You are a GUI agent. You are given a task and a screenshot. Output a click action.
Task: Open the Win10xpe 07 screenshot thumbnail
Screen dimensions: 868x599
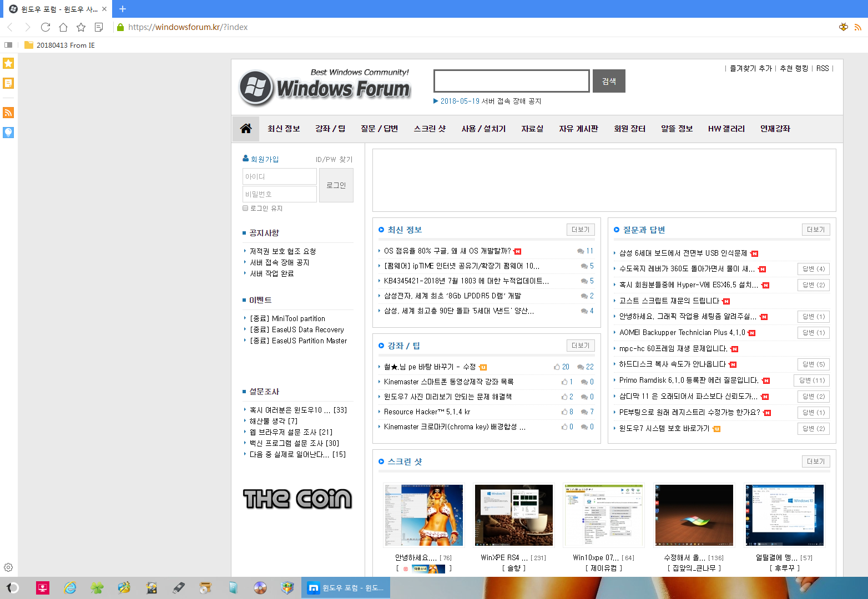[603, 515]
